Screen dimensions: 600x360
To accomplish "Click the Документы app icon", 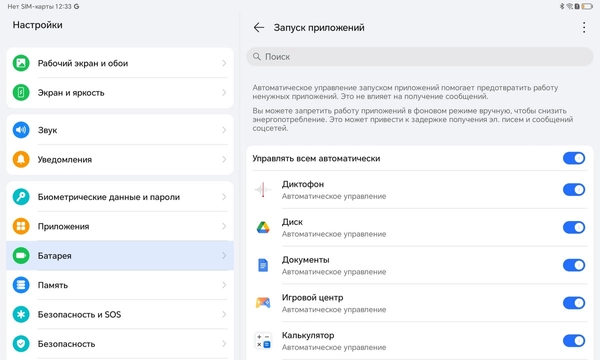I will coord(263,265).
